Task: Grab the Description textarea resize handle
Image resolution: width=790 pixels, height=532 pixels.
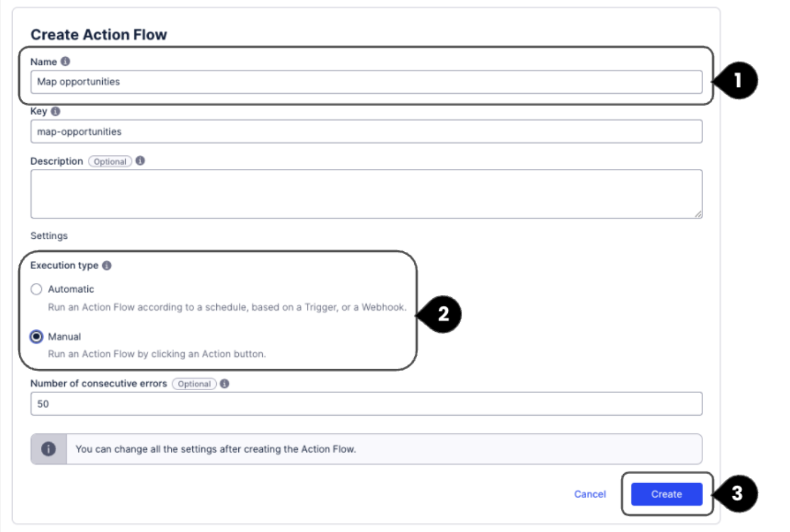Action: (698, 214)
